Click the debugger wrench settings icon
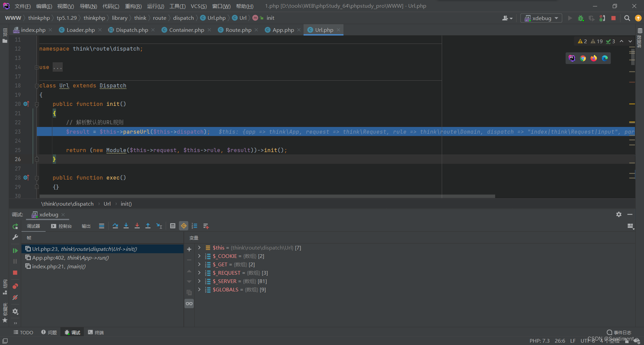The width and height of the screenshot is (644, 345). point(15,237)
